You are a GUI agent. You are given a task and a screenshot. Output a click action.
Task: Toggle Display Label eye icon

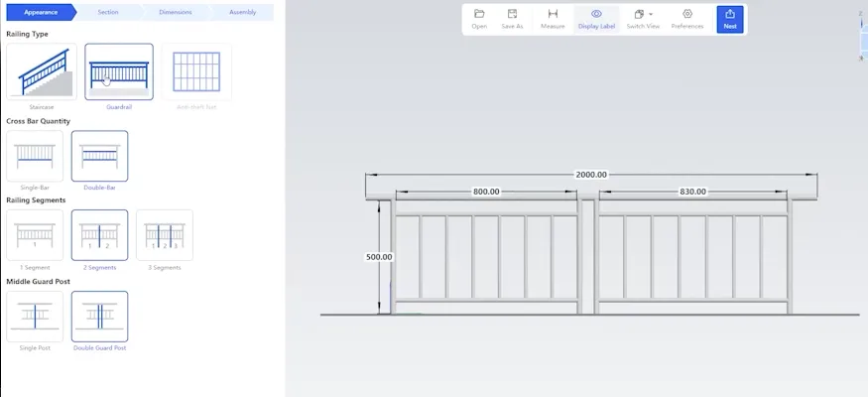tap(596, 15)
